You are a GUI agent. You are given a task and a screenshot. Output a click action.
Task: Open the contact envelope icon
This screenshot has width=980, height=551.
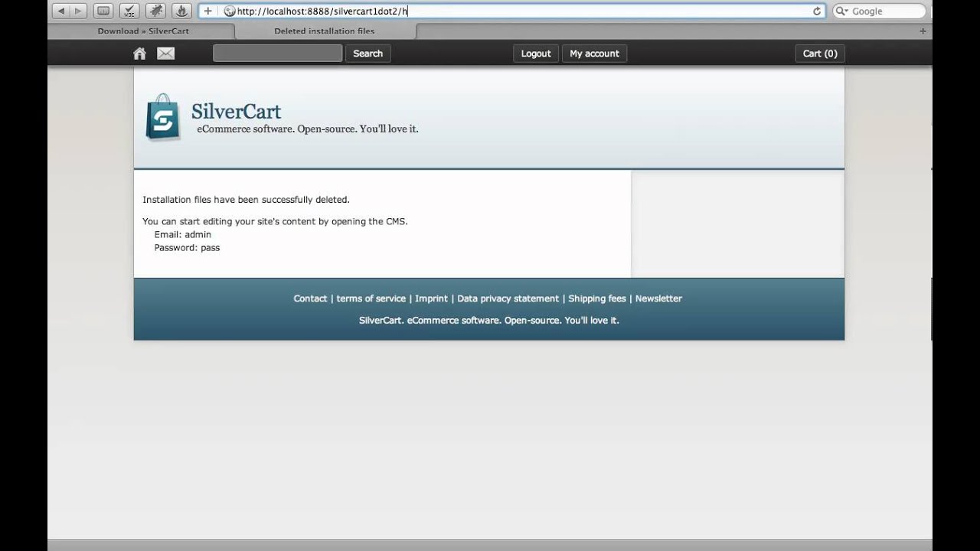[x=165, y=54]
